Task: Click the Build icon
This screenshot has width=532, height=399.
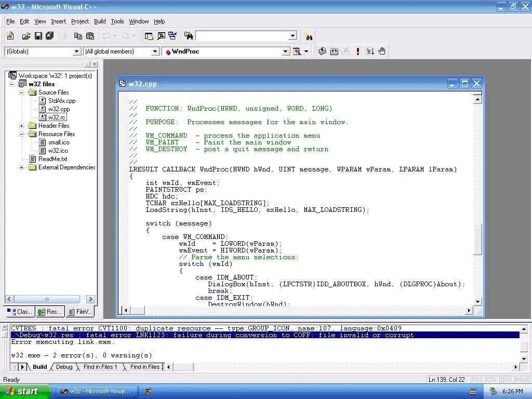Action: 334,51
